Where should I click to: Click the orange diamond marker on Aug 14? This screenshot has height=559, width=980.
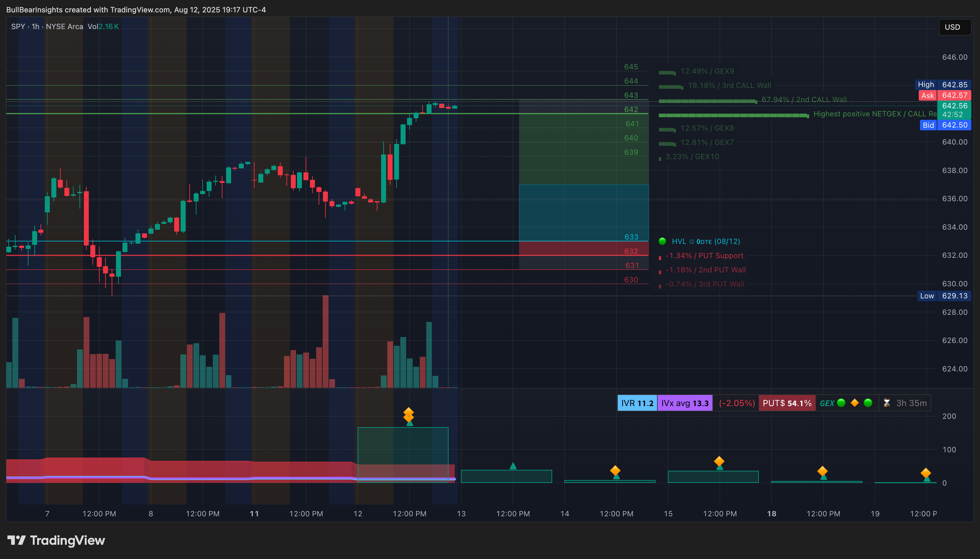[615, 470]
